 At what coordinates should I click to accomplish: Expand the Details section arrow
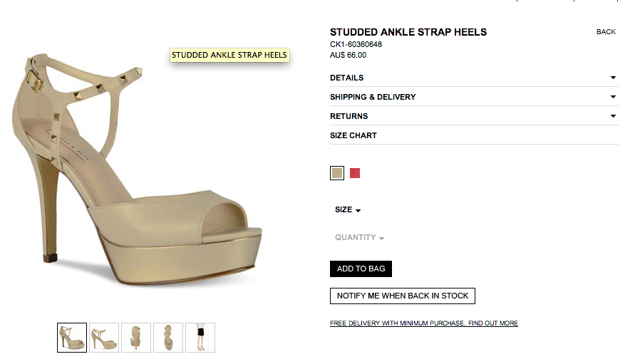613,78
